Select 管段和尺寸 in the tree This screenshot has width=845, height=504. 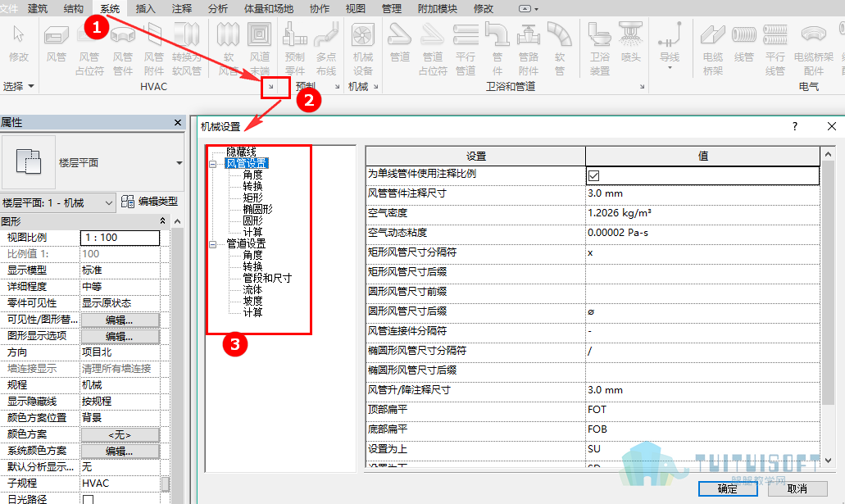267,278
